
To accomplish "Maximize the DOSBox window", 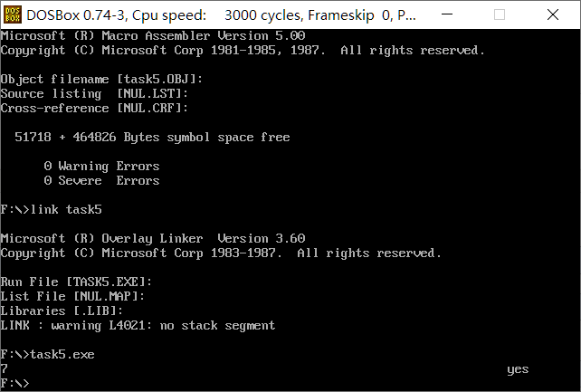I will (500, 14).
